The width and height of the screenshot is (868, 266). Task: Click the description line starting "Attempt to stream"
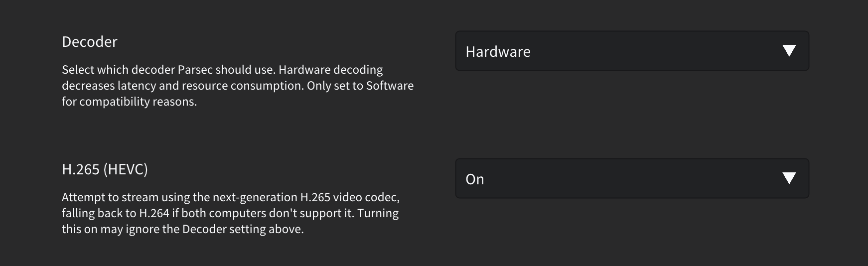point(231,197)
